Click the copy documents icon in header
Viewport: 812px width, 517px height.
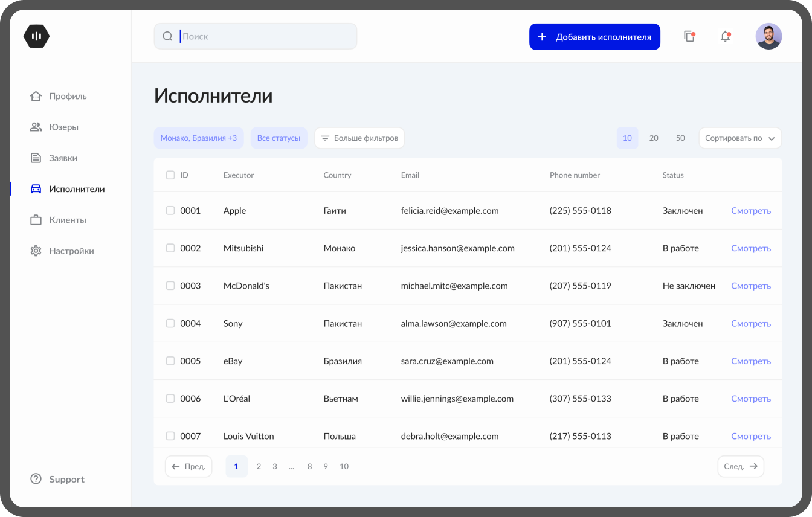click(x=689, y=37)
